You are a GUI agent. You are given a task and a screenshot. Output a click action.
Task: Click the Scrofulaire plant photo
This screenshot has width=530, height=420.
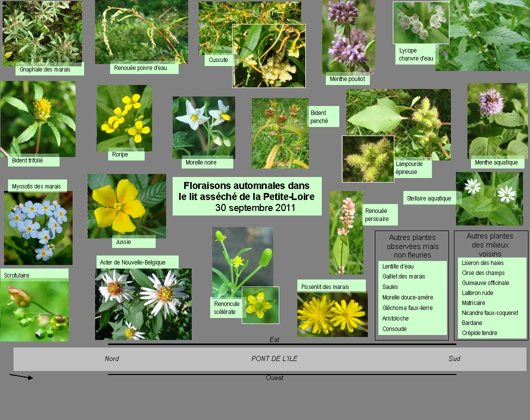(34, 310)
